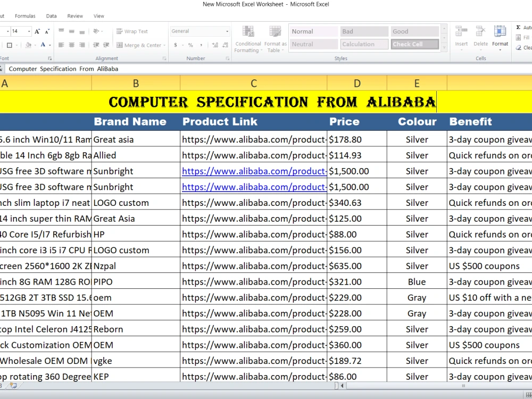The height and width of the screenshot is (399, 532).
Task: Click the Increase Decimal icon
Action: [215, 45]
